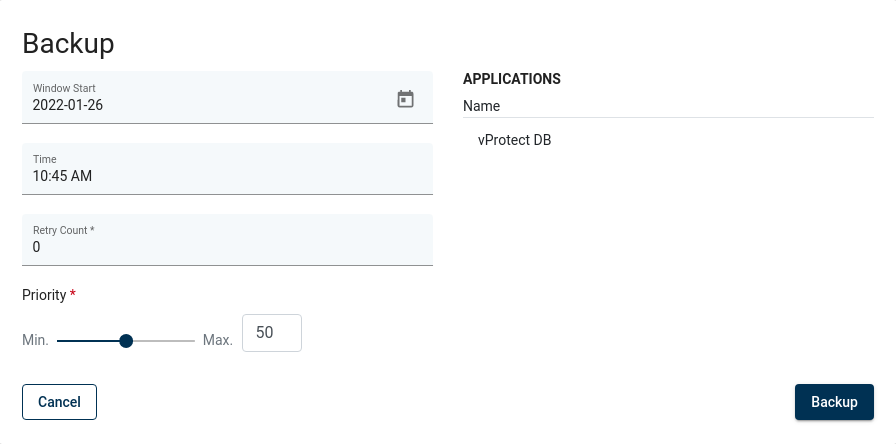Screen dimensions: 896x444
Task: Click the Window Start label text
Action: tap(64, 88)
